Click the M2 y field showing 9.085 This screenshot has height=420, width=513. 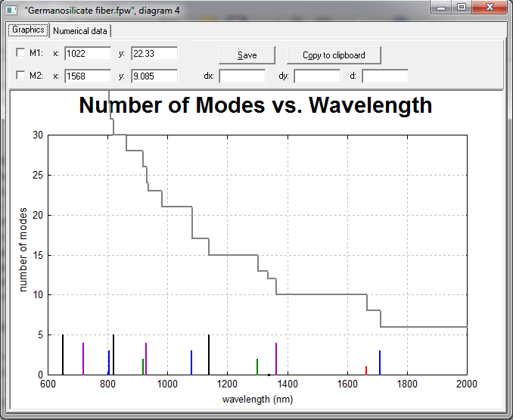coord(154,76)
